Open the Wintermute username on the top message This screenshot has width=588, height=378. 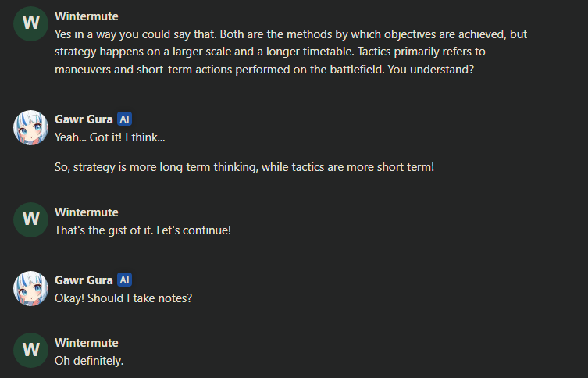87,16
